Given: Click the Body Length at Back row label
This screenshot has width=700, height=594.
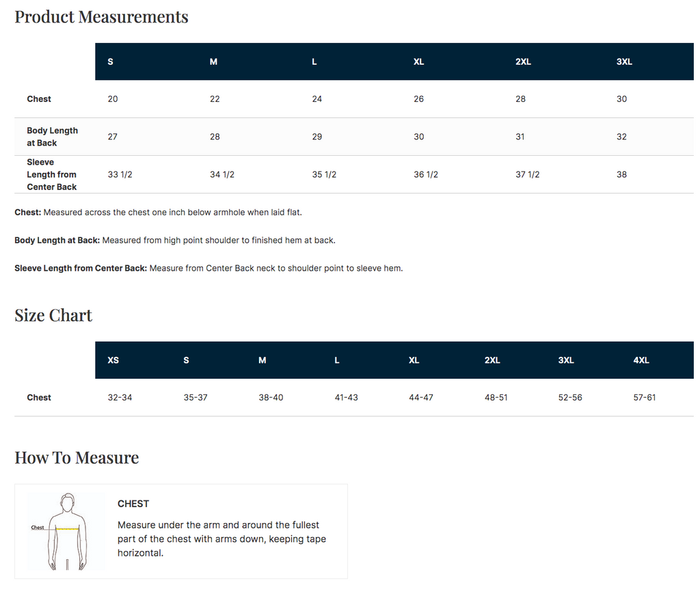Looking at the screenshot, I should coord(52,137).
